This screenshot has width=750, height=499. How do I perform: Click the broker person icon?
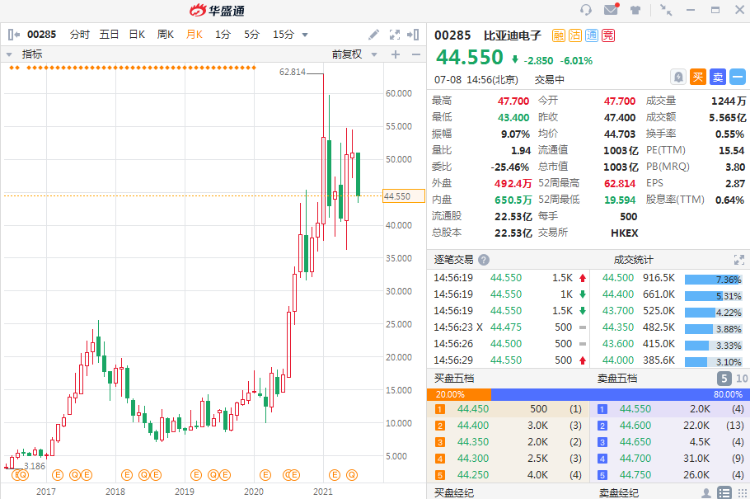(x=706, y=493)
